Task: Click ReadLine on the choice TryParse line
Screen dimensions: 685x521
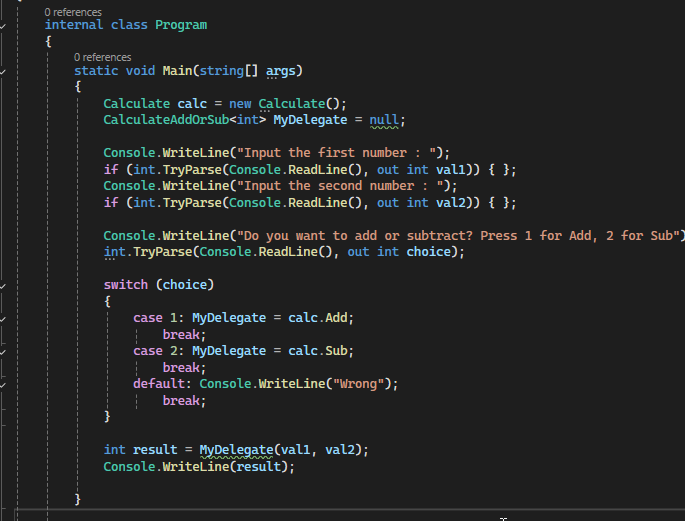Action: click(288, 252)
